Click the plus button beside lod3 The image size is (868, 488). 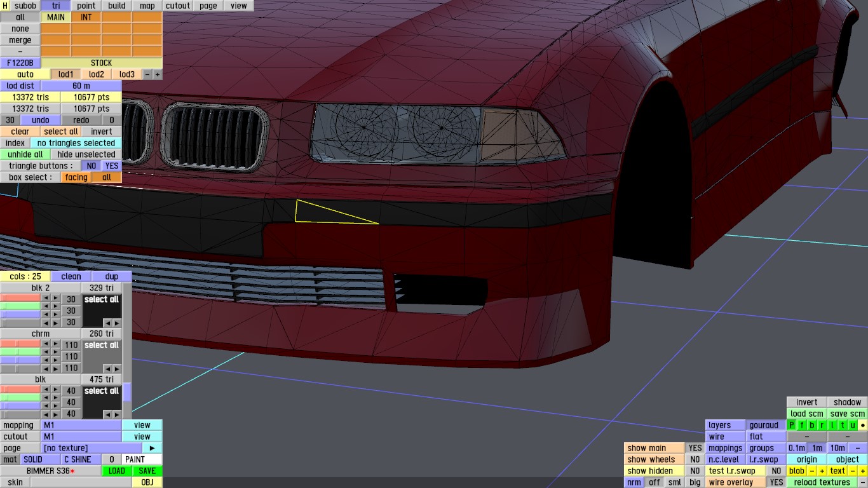(158, 74)
